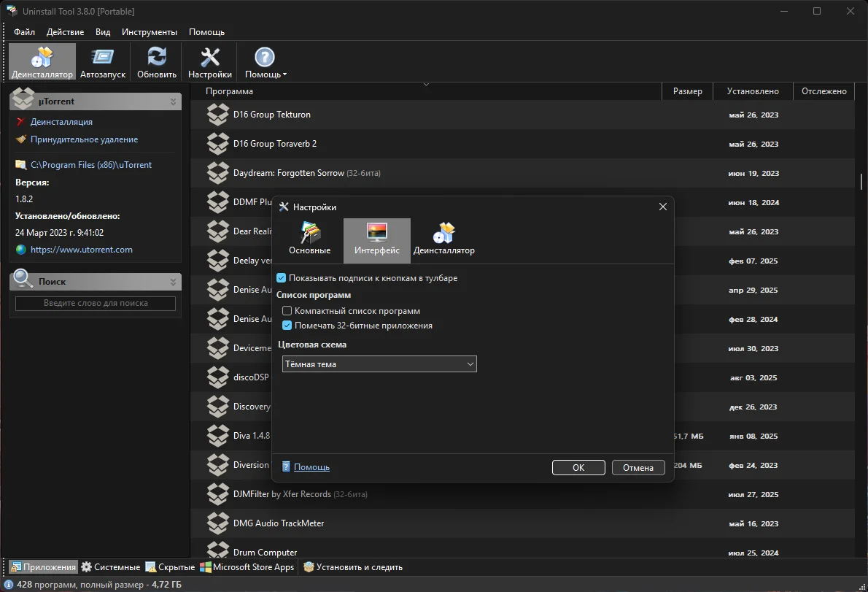Screen dimensions: 868x592
Task: Open the Инструменты menu
Action: point(149,32)
